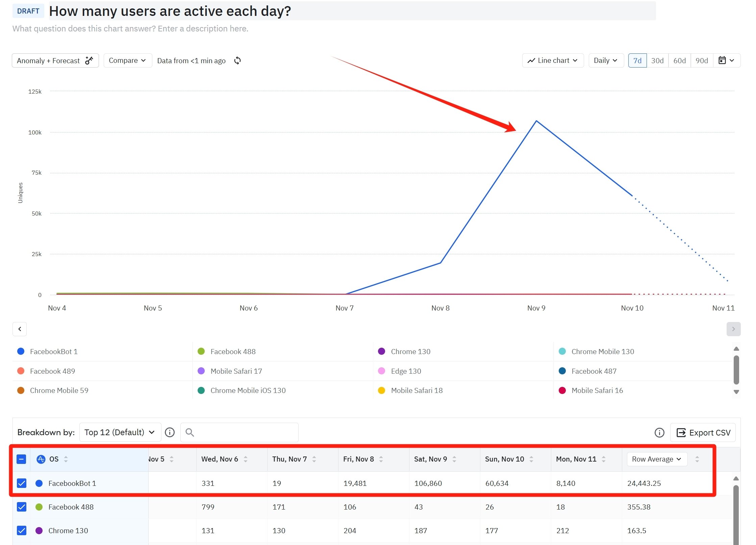Open the Compare dropdown
The height and width of the screenshot is (545, 756).
click(x=127, y=60)
